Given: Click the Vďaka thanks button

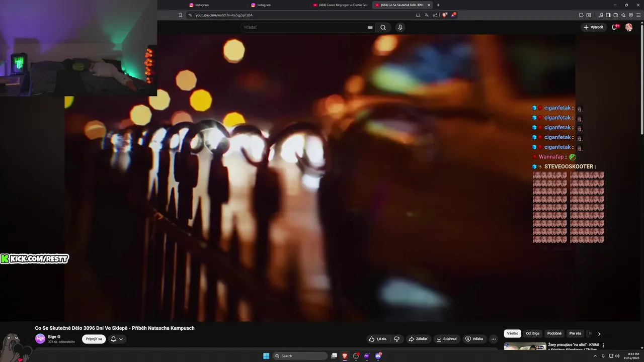Looking at the screenshot, I should click(474, 339).
